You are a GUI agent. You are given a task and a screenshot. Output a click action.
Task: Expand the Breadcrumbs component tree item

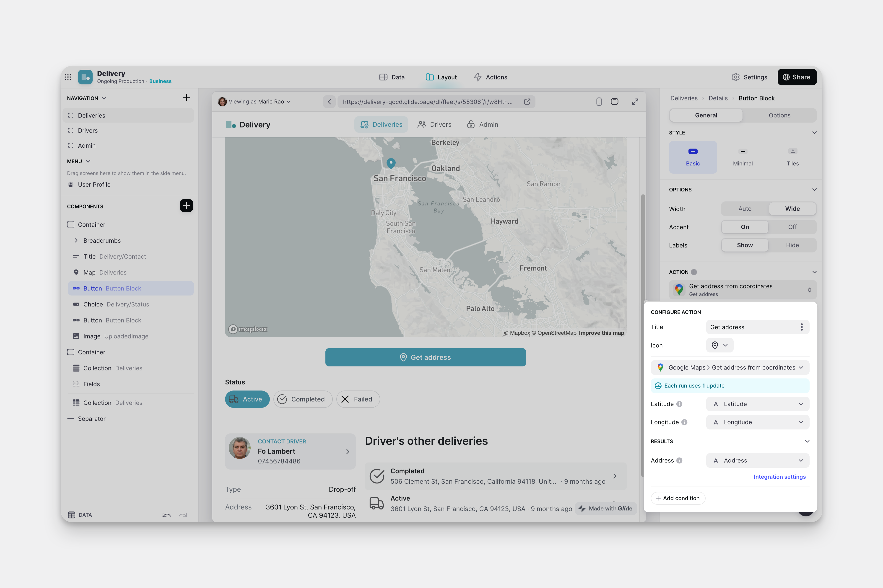76,240
